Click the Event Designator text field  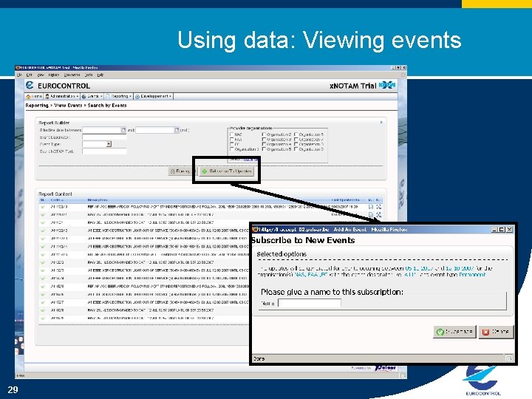click(x=104, y=137)
